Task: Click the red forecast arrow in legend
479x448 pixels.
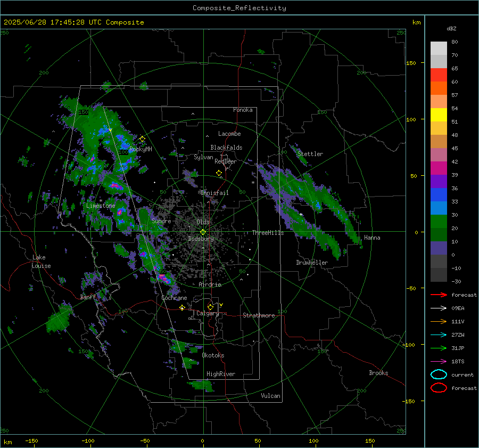Action: (x=439, y=295)
